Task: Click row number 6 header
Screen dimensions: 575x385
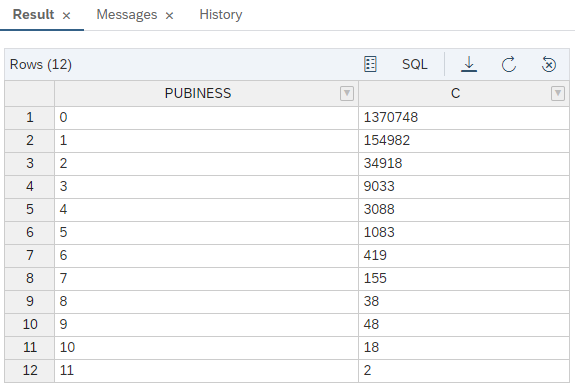Action: 30,233
